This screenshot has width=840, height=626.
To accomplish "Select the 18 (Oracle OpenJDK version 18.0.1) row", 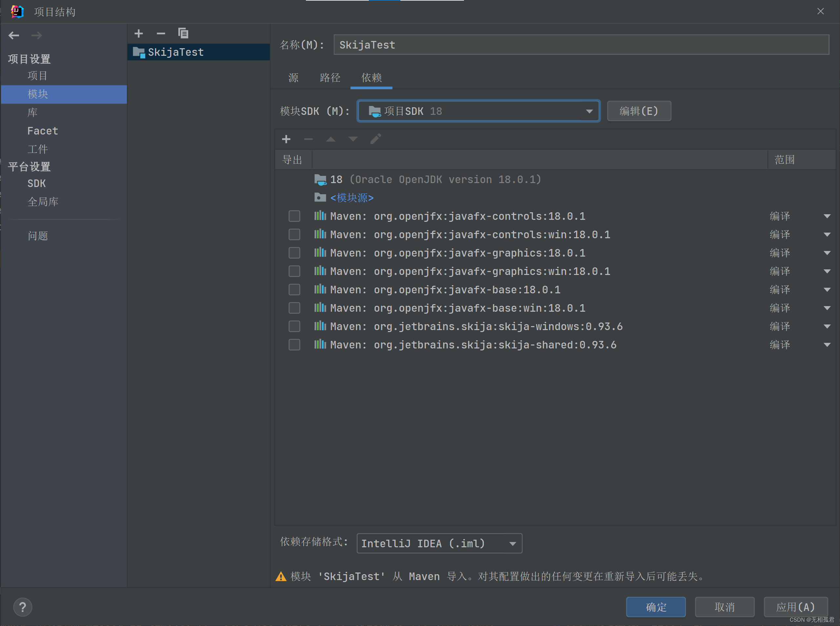I will pyautogui.click(x=555, y=179).
